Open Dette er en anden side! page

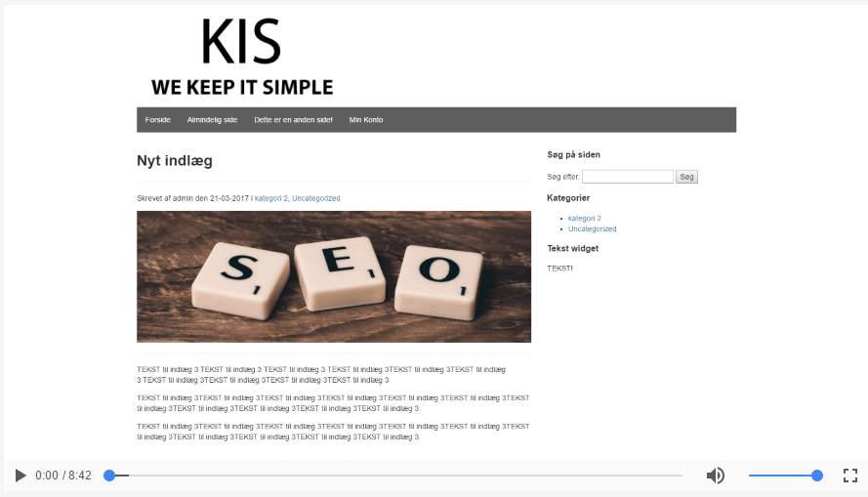click(x=293, y=119)
